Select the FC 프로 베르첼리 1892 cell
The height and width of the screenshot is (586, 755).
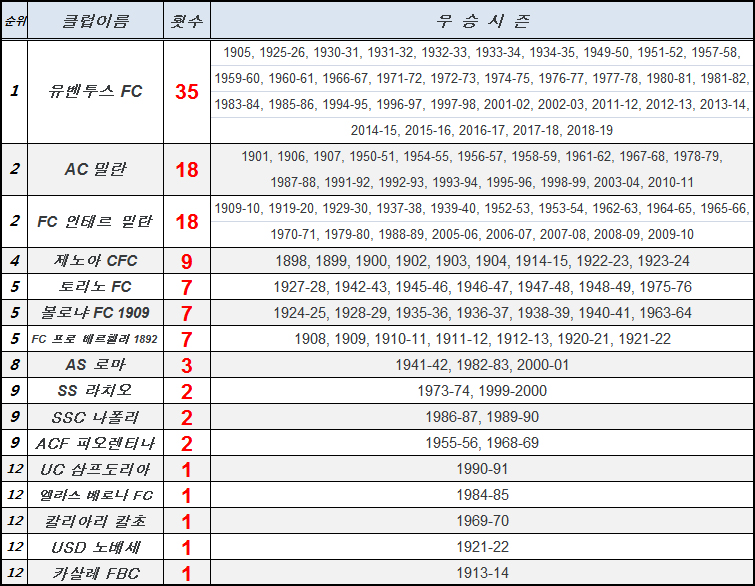tap(95, 339)
